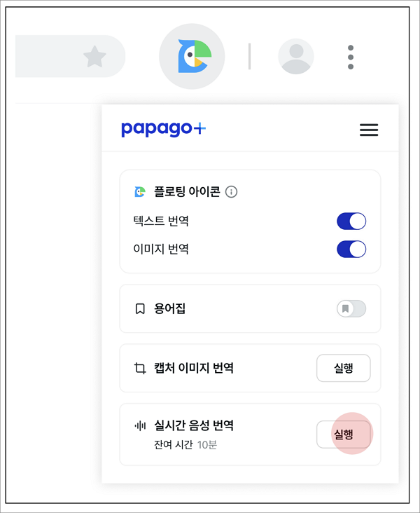420x513 pixels.
Task: Select the 실시간 음성 번역 label
Action: [x=194, y=425]
